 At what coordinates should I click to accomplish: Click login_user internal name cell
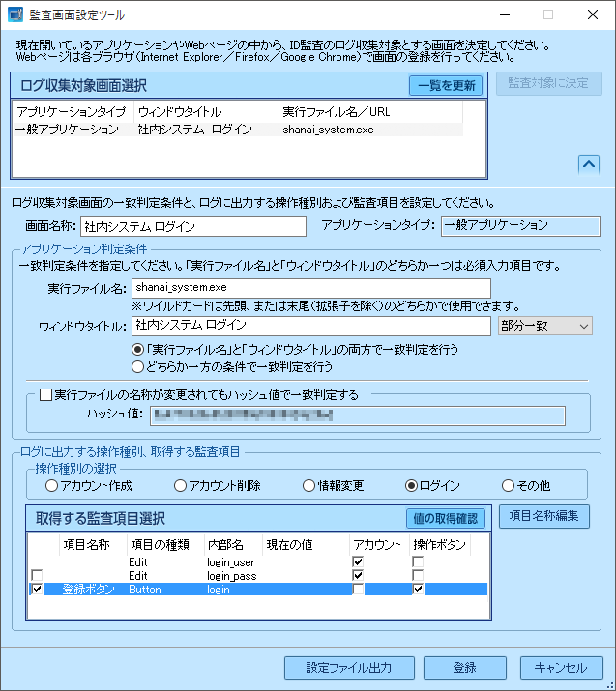point(231,562)
